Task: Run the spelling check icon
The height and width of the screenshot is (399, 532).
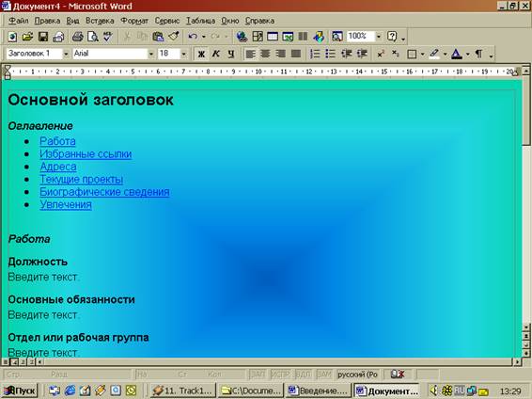Action: (x=108, y=37)
